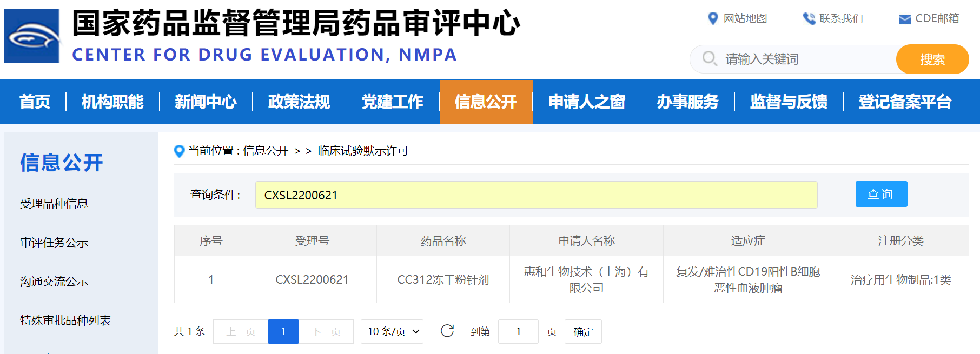Open the 联系我们 link
980x354 pixels.
click(841, 18)
